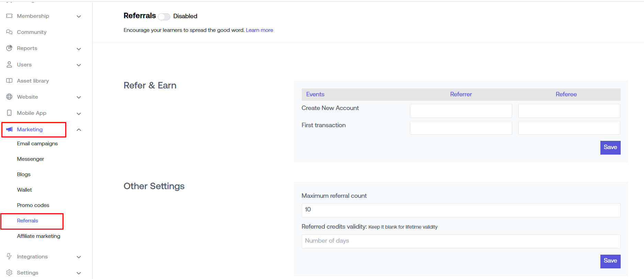Click the Mobile App phone icon
This screenshot has height=279, width=644.
point(9,113)
